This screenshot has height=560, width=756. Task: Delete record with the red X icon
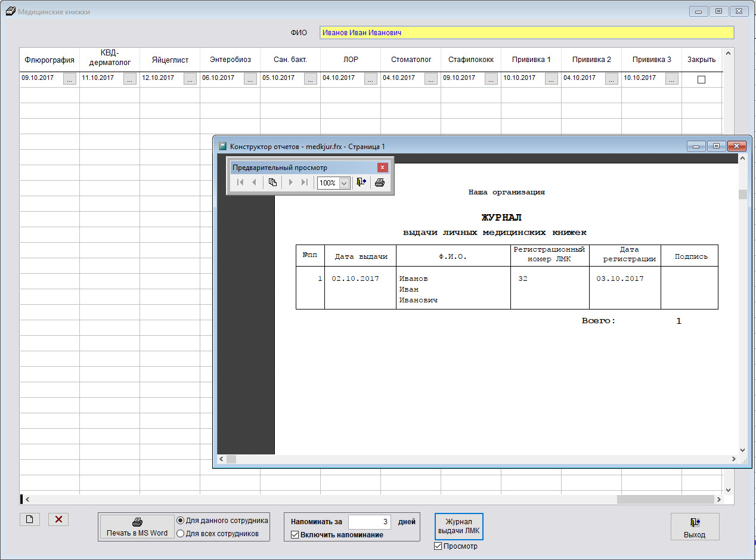(58, 519)
